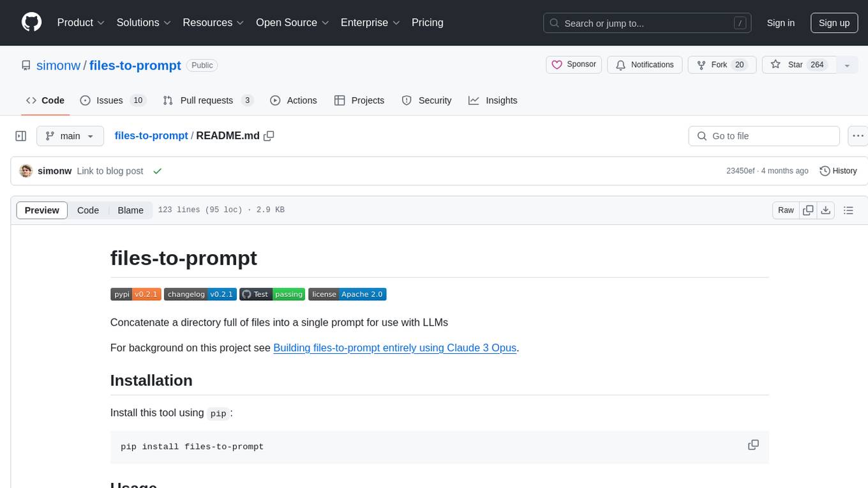Copy the README.md file path
Screen dimensions: 868x488
pos(269,135)
